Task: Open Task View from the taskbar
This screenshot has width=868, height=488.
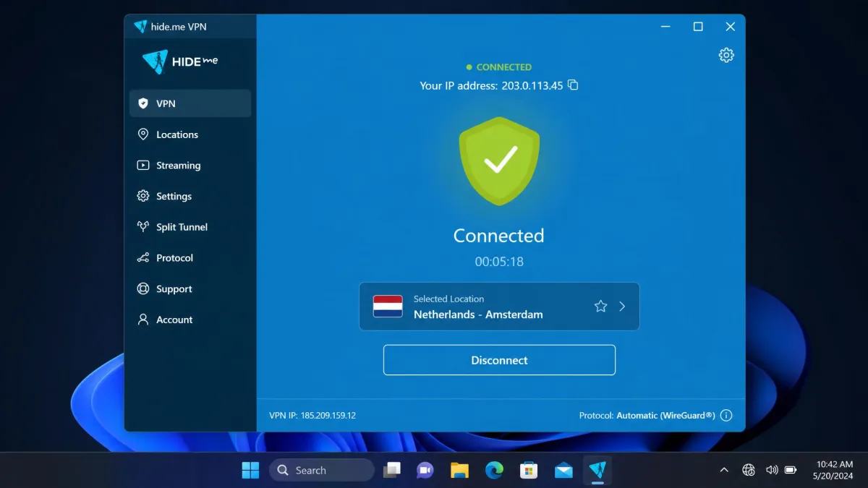Action: (392, 471)
